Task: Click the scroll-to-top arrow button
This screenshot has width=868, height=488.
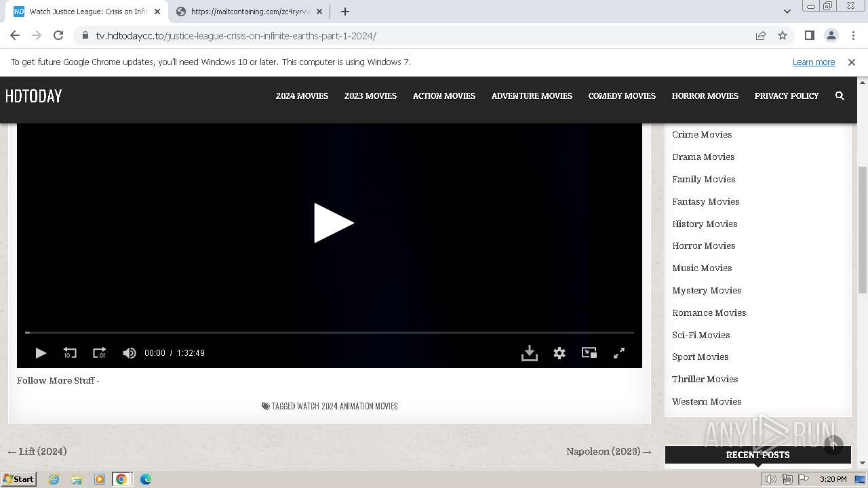Action: click(x=833, y=445)
